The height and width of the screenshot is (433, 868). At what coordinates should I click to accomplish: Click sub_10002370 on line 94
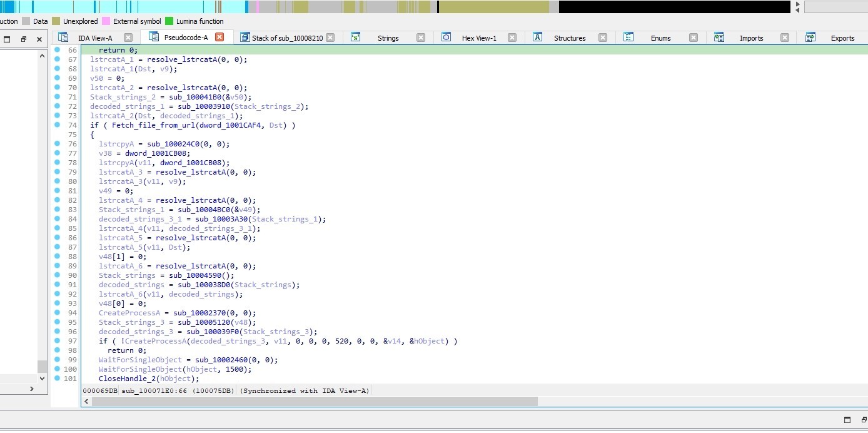pos(199,313)
